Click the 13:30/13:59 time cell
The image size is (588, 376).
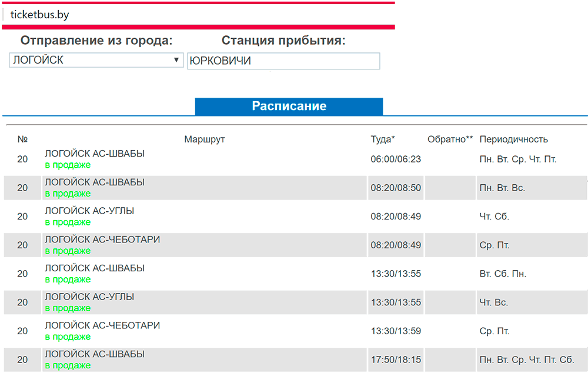396,331
